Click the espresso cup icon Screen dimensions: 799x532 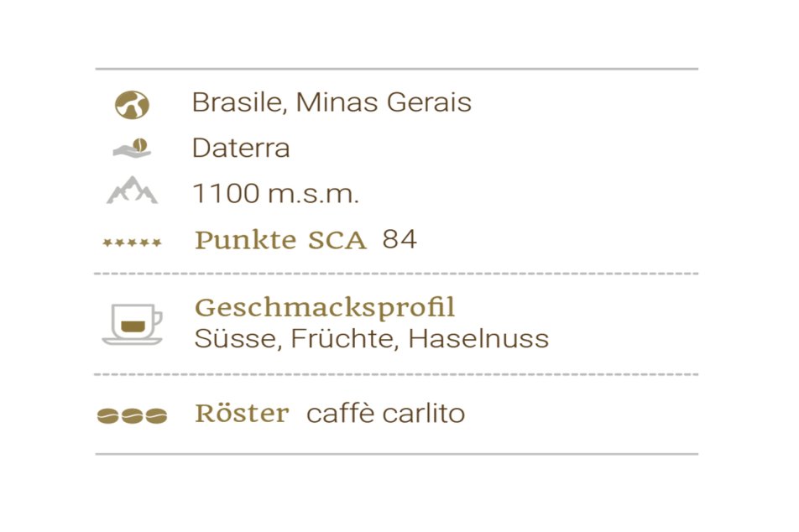(x=132, y=323)
